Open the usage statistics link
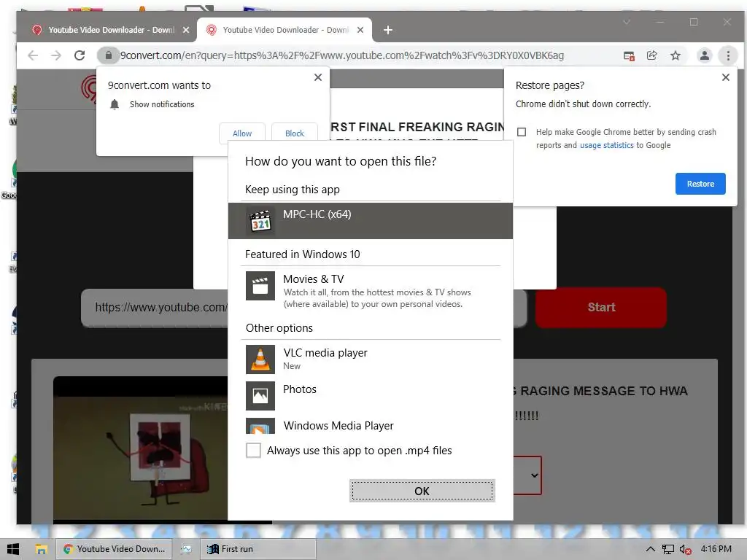 coord(606,145)
